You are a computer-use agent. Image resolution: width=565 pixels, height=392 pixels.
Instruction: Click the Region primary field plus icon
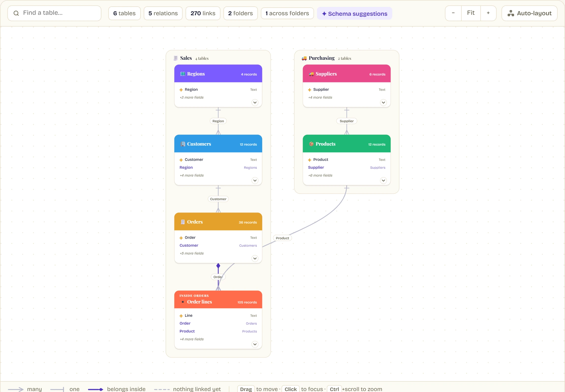point(181,90)
